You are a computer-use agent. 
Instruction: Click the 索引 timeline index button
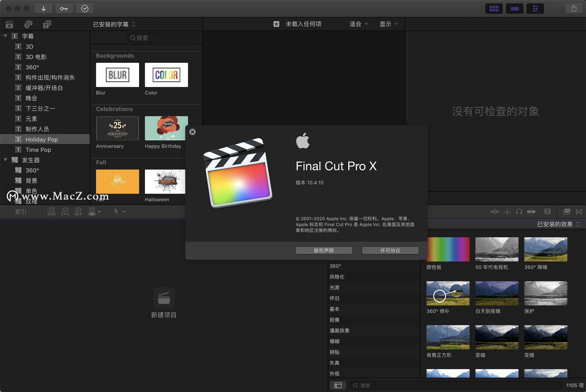click(21, 212)
